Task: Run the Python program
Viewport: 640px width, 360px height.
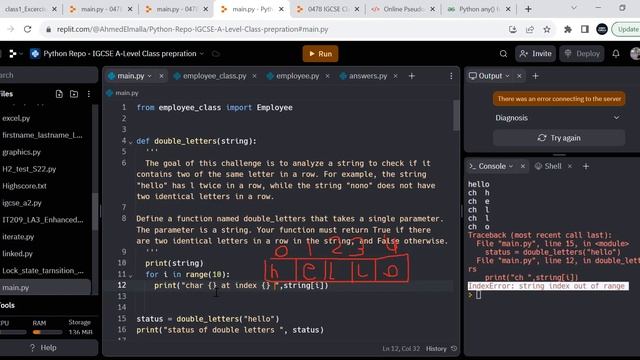Action: [x=320, y=54]
